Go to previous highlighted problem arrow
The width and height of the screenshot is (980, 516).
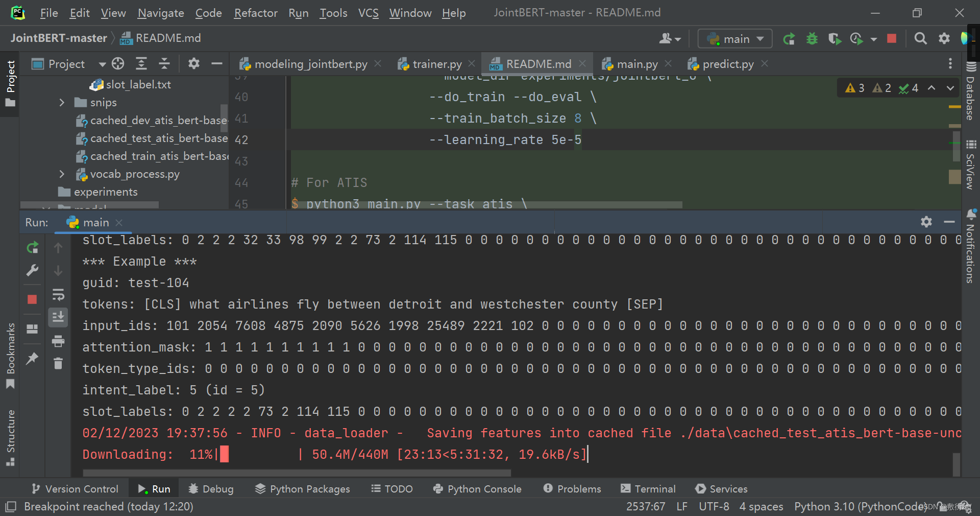pos(932,88)
